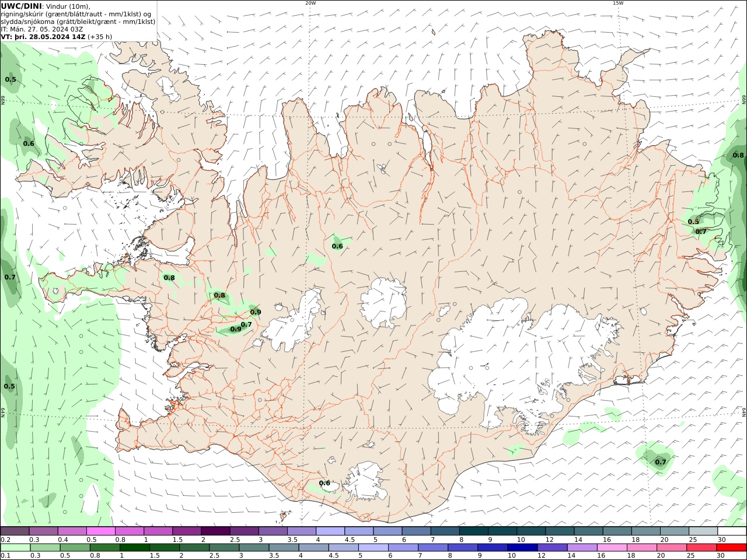Select the lavender 4–4.5 swatch in the top legend row
Image resolution: width=747 pixels, height=560 pixels.
click(330, 531)
